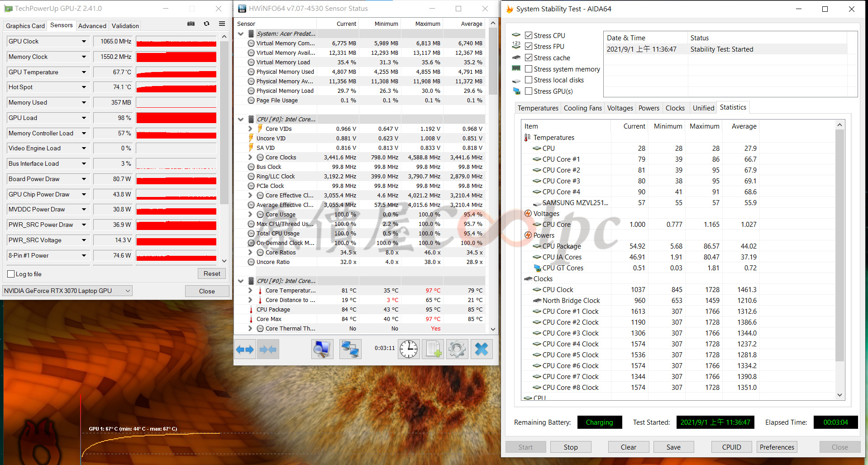Viewport: 868px width, 465px height.
Task: Open the Temperatures tab in AIDA64
Action: pos(538,108)
